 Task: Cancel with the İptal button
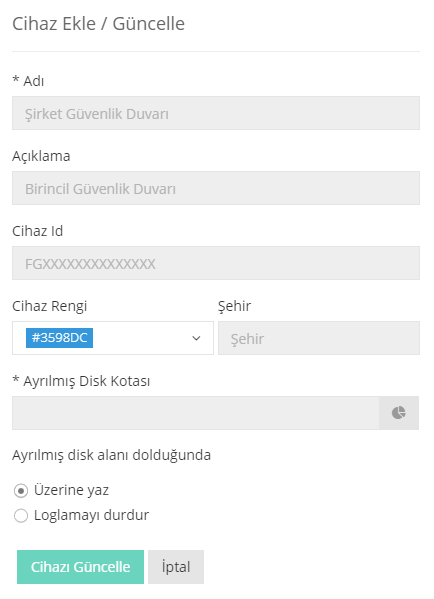pos(176,567)
